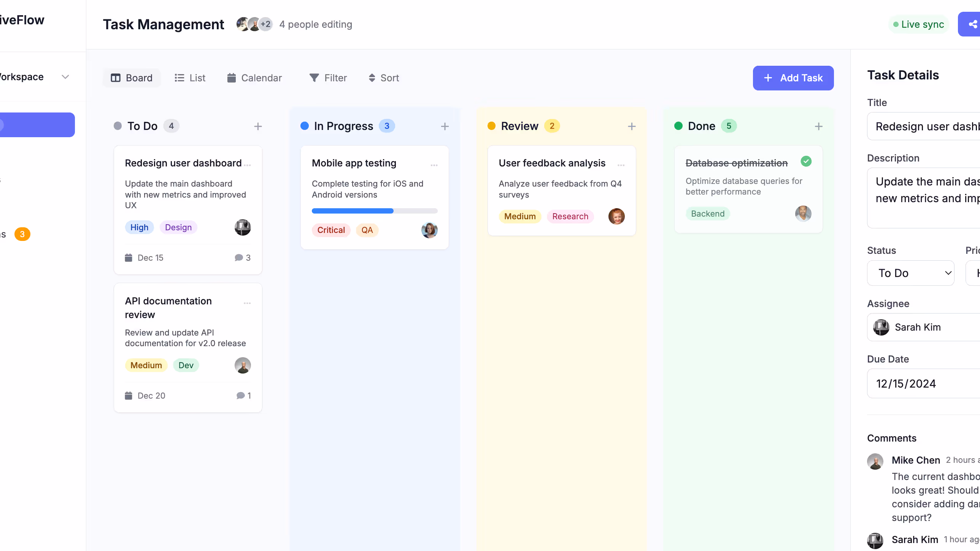This screenshot has height=551, width=980.
Task: Switch to List view
Action: click(190, 78)
